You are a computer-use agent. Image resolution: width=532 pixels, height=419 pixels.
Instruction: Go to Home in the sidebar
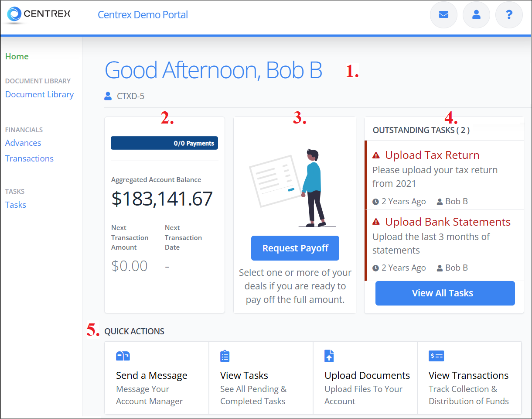17,56
